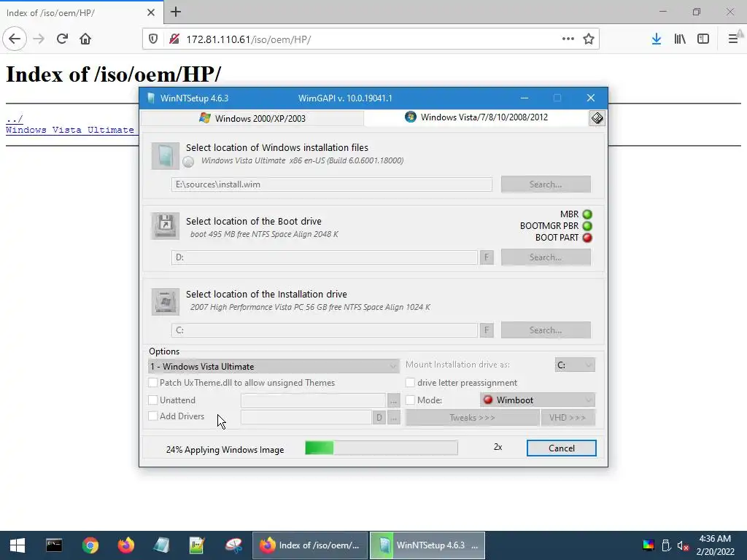Open the Tweaks >>> panel
Screen dimensions: 747x560
click(472, 418)
